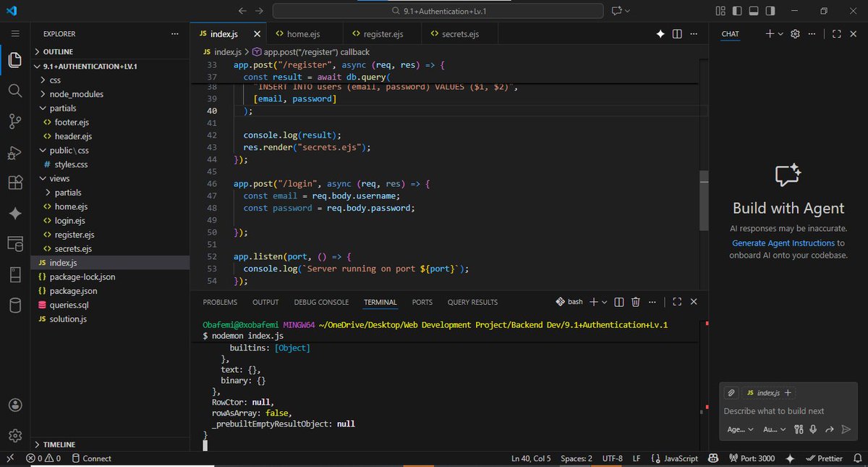The width and height of the screenshot is (868, 467).
Task: Open the PROBLEMS panel tab
Action: [x=220, y=302]
